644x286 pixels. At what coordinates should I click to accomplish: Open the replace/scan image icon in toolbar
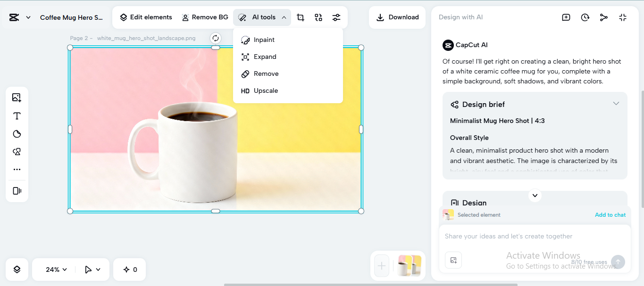tap(318, 17)
